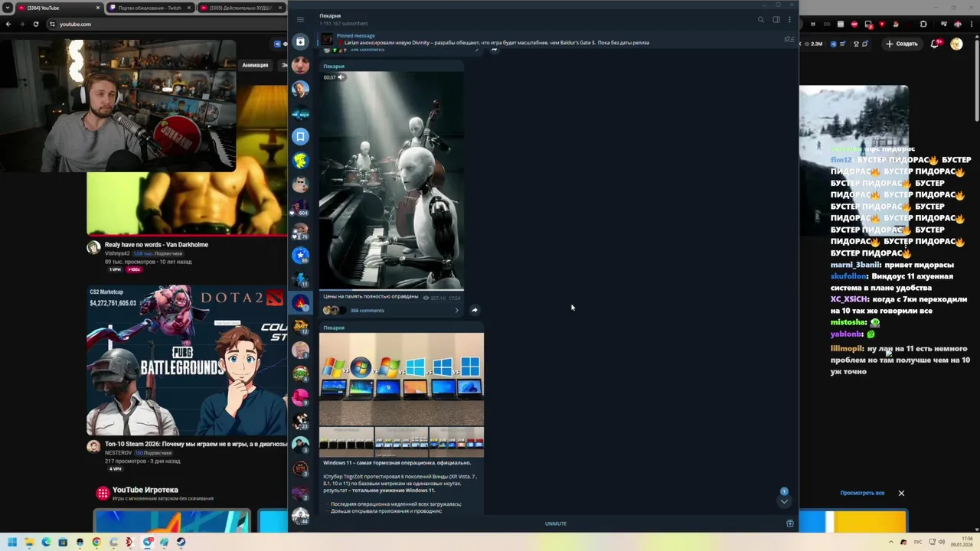The height and width of the screenshot is (551, 980).
Task: Open Windows Start menu
Action: pyautogui.click(x=11, y=542)
